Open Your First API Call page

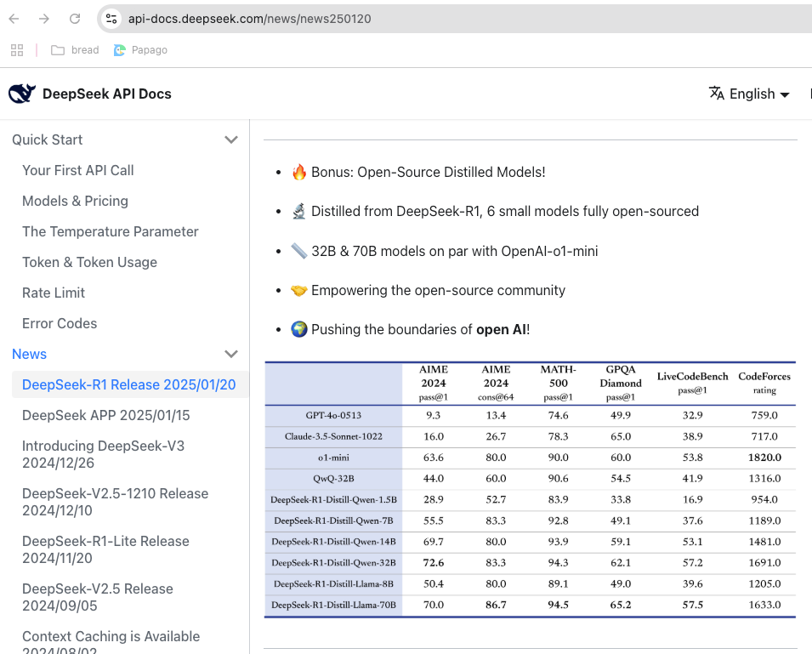point(77,170)
